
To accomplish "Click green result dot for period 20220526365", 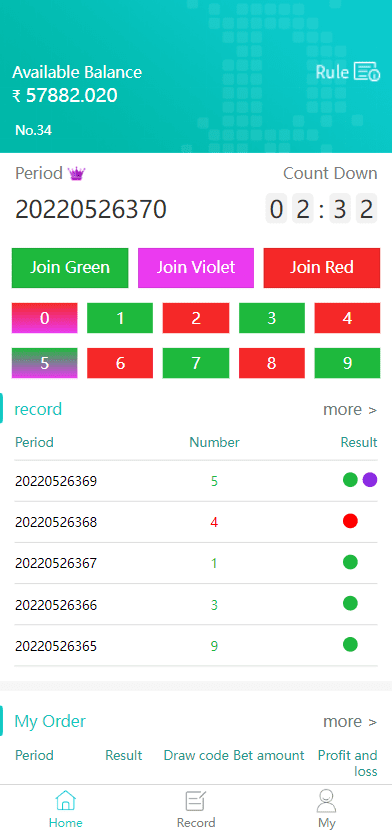I will (x=350, y=644).
